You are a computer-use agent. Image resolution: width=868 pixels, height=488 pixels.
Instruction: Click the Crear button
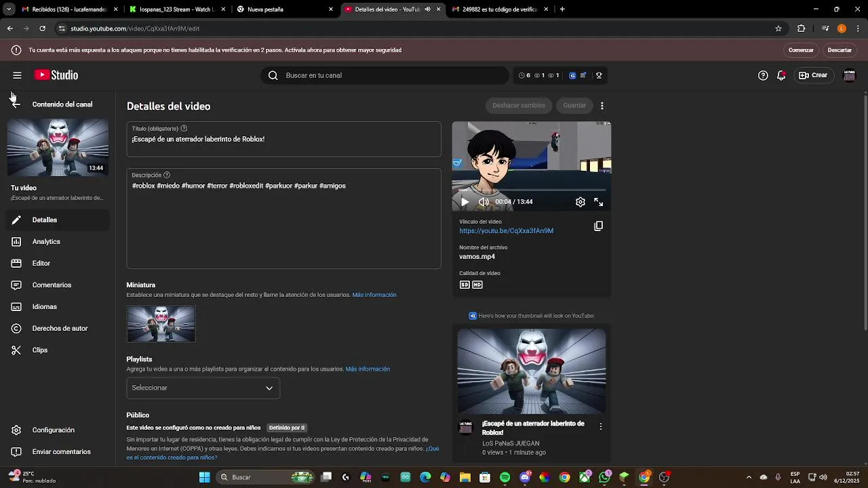(x=813, y=75)
